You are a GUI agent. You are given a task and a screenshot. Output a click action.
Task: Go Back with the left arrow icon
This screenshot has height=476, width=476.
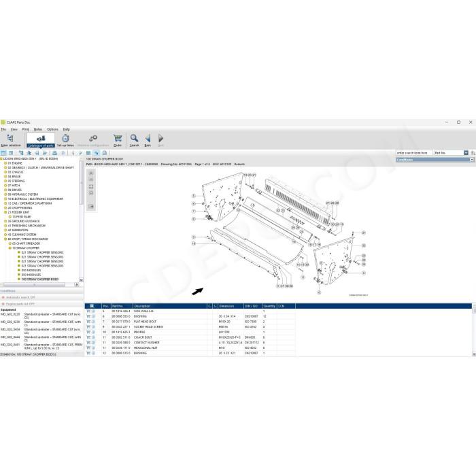pyautogui.click(x=148, y=140)
